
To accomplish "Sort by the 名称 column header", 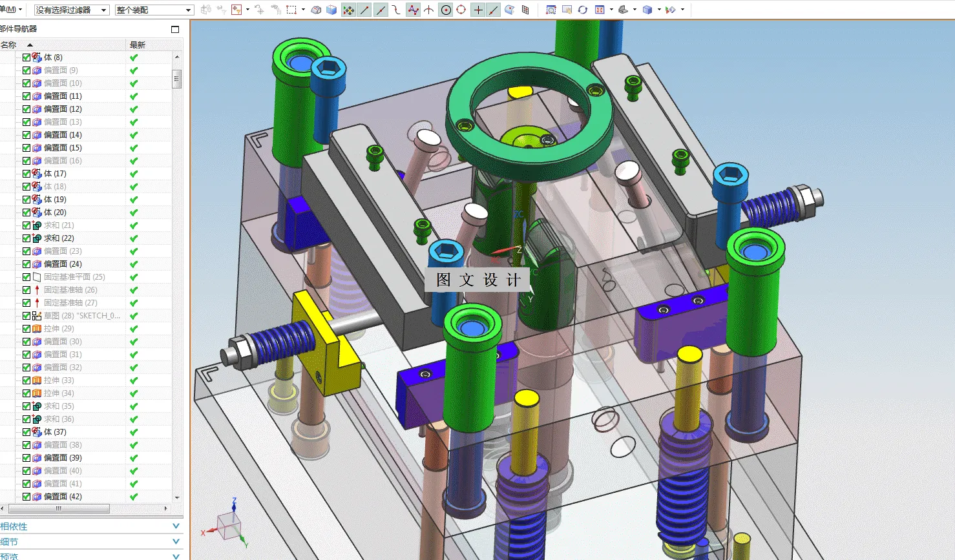I will (63, 45).
